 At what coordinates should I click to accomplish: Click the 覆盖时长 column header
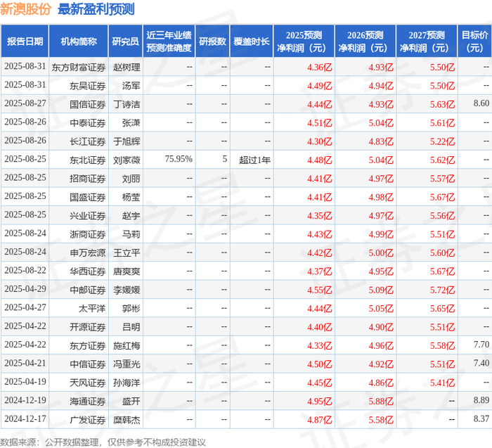tap(252, 41)
